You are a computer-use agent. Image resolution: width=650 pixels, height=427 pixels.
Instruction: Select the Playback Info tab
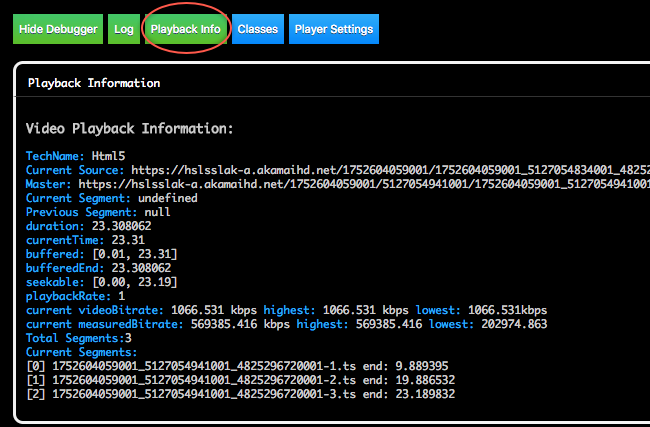click(x=185, y=29)
